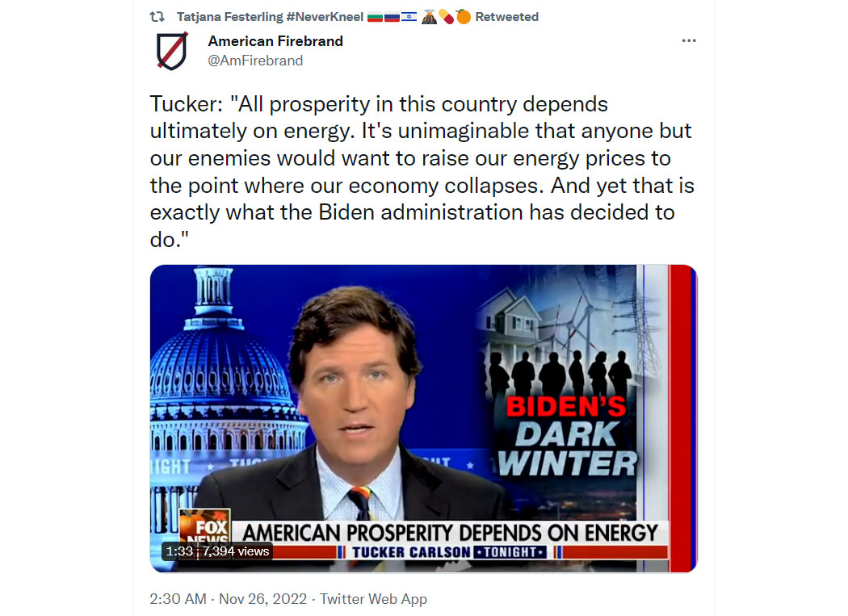Click the 1:33 duration and views badge
The height and width of the screenshot is (616, 848).
217,551
